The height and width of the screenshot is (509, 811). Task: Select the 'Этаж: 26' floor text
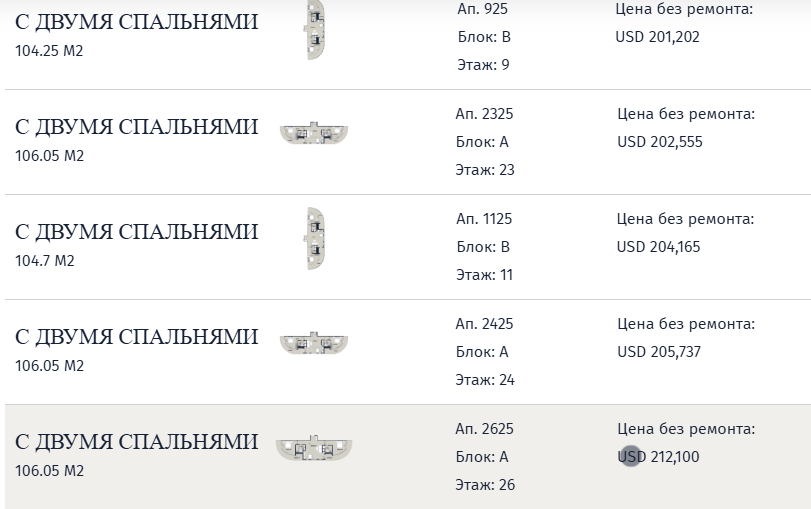485,485
